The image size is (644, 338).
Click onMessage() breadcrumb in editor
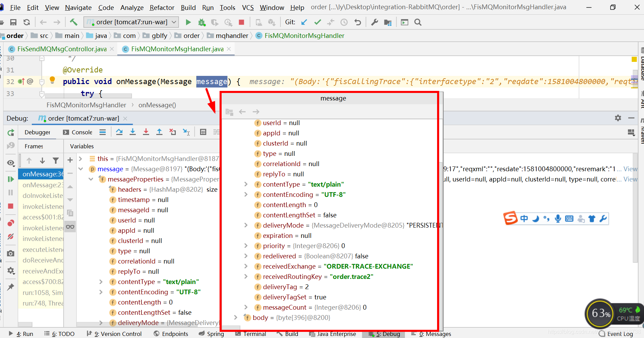[157, 105]
